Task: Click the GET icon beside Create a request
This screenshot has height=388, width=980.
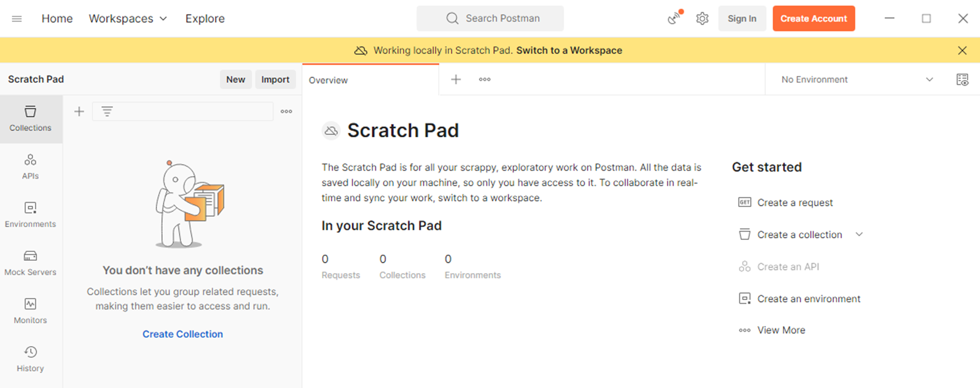Action: click(x=744, y=202)
